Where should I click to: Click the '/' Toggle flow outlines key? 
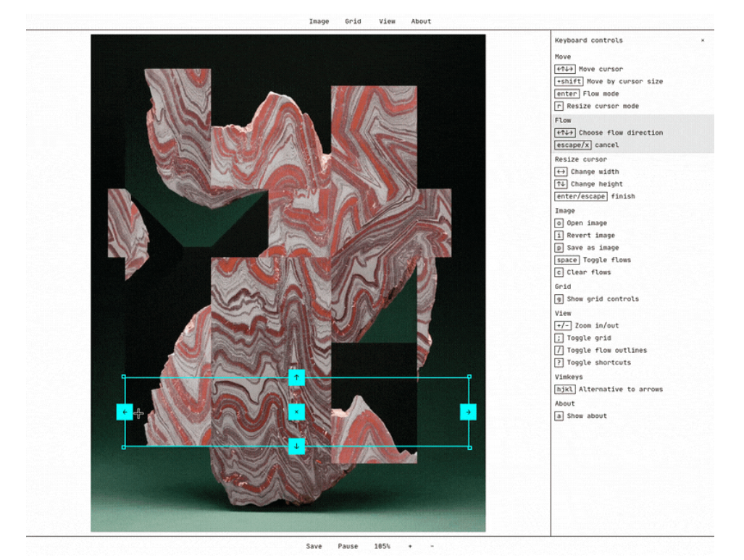(x=559, y=351)
